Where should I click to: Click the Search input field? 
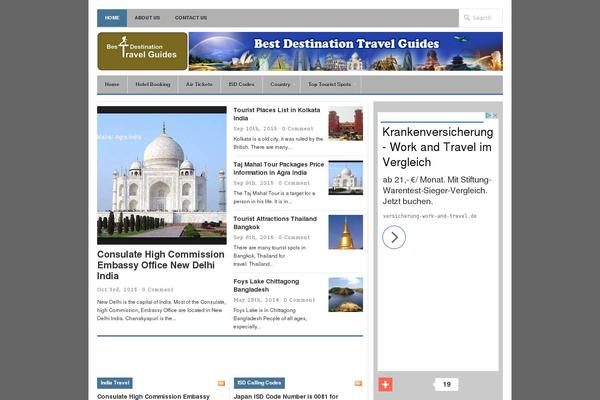click(481, 18)
